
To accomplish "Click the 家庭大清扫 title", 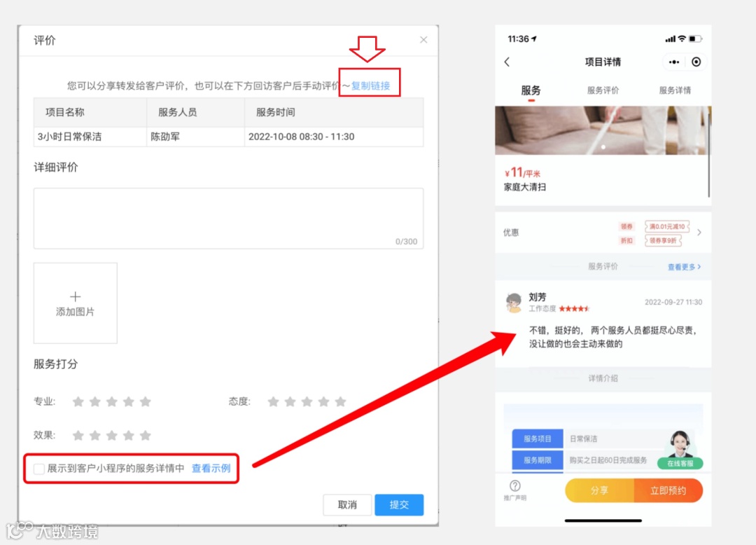I will [x=524, y=187].
